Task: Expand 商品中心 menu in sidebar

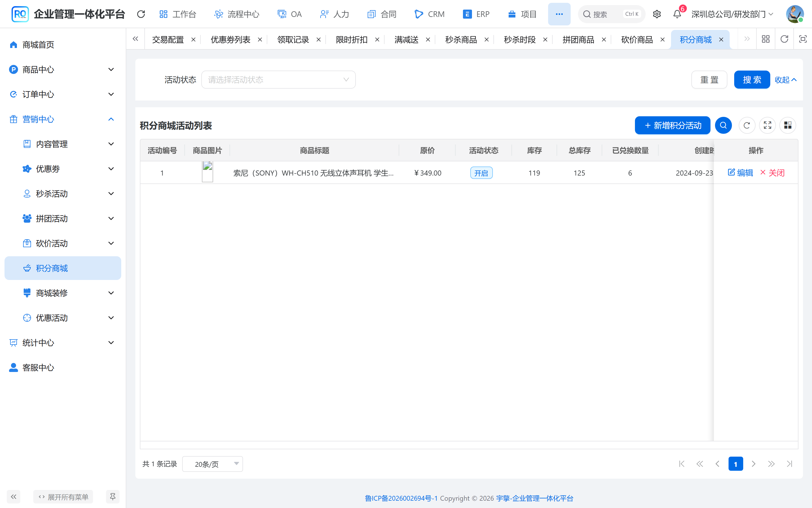Action: point(63,69)
